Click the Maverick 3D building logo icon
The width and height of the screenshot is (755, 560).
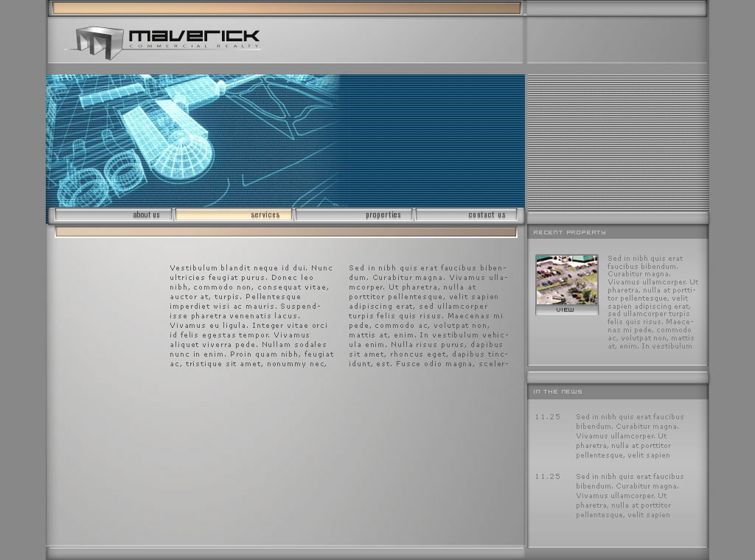coord(100,42)
